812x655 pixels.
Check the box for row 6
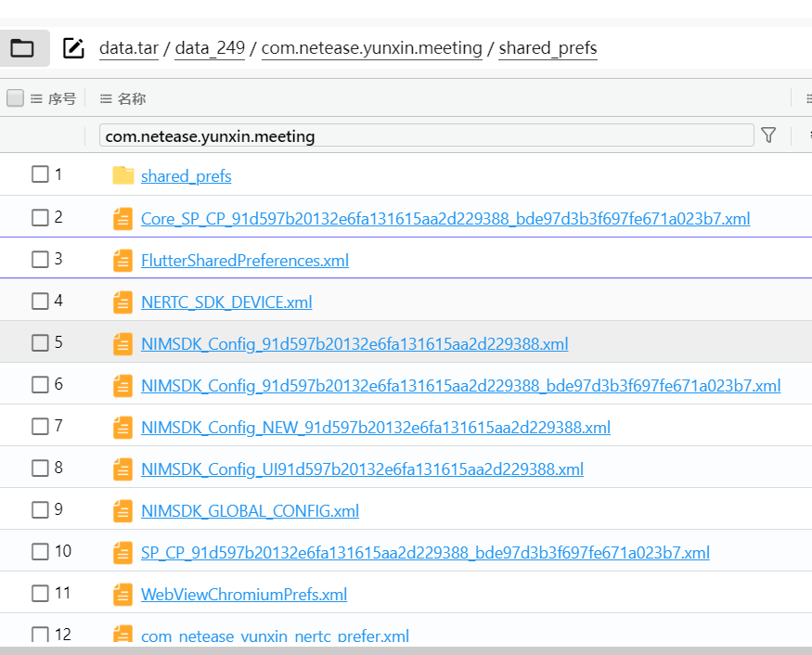[40, 384]
